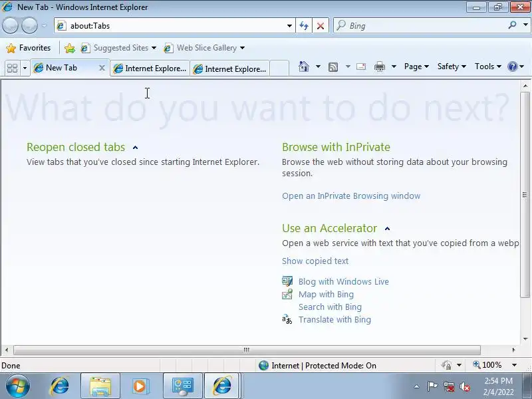Viewport: 532px width, 399px height.
Task: Click the Forward navigation button
Action: [29, 25]
